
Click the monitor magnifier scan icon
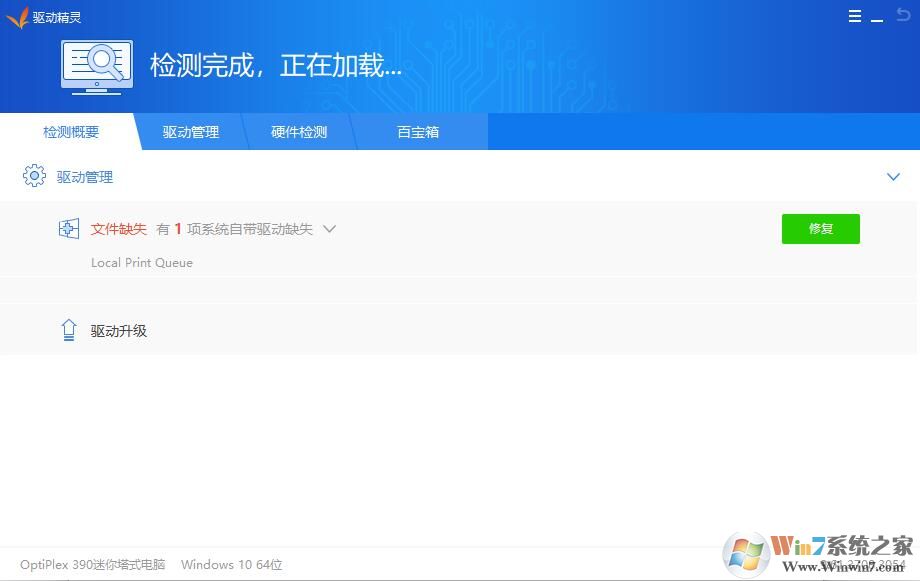point(96,67)
